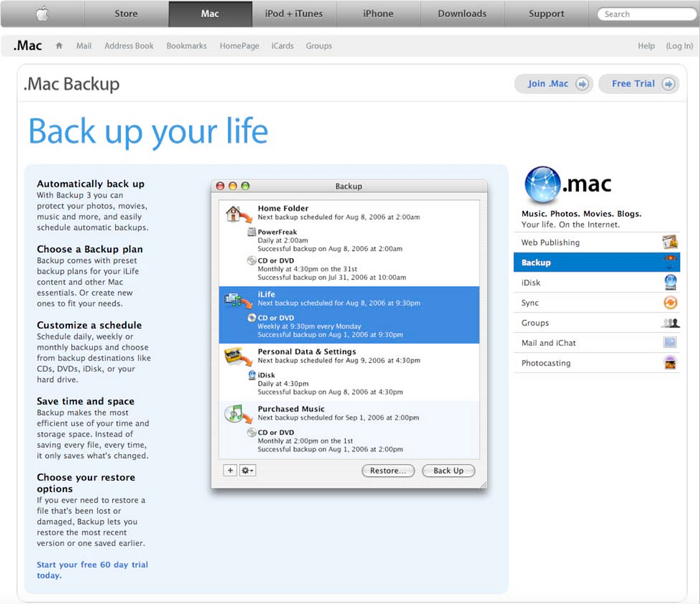Image resolution: width=700 pixels, height=604 pixels.
Task: Click the Backup umbrella sidebar icon
Action: click(x=670, y=262)
